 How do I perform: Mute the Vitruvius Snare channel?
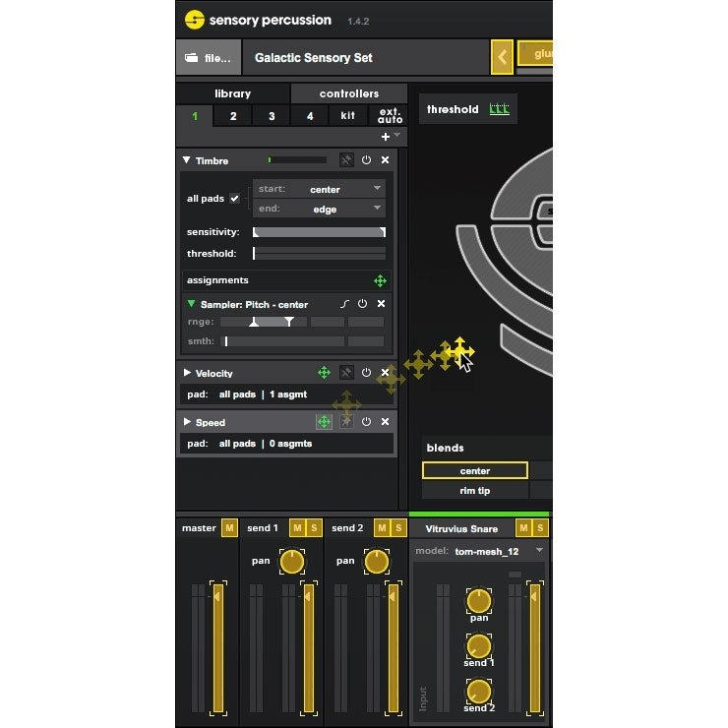[x=523, y=528]
